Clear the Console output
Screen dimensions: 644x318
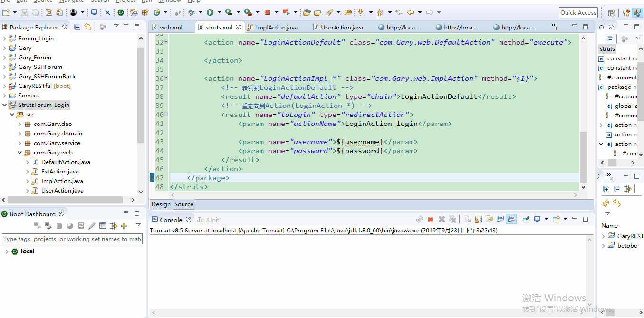(x=467, y=219)
